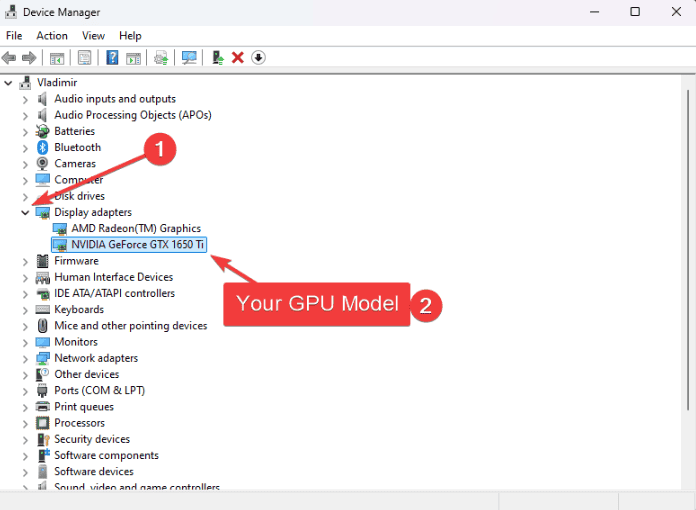Select Mice and other pointing devices

pos(130,326)
